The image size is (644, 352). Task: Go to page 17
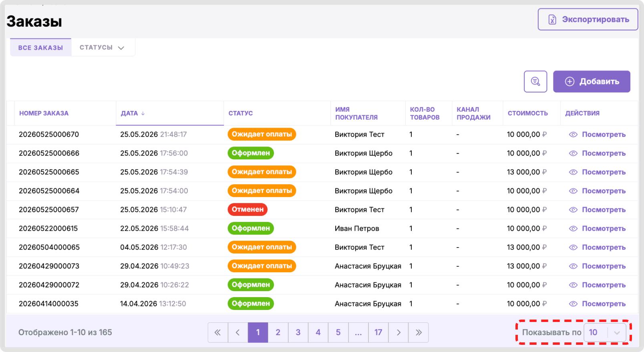[x=378, y=332]
